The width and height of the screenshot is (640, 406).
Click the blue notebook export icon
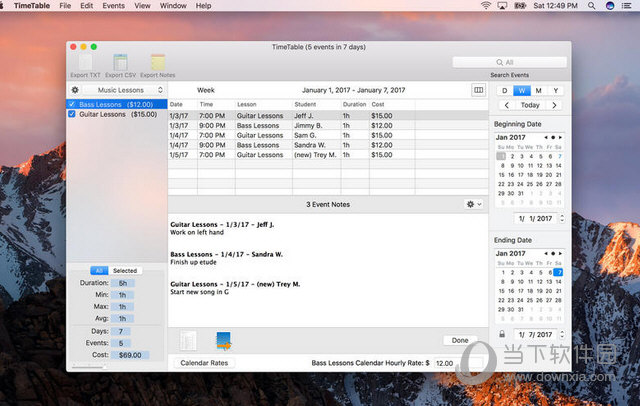pos(223,341)
